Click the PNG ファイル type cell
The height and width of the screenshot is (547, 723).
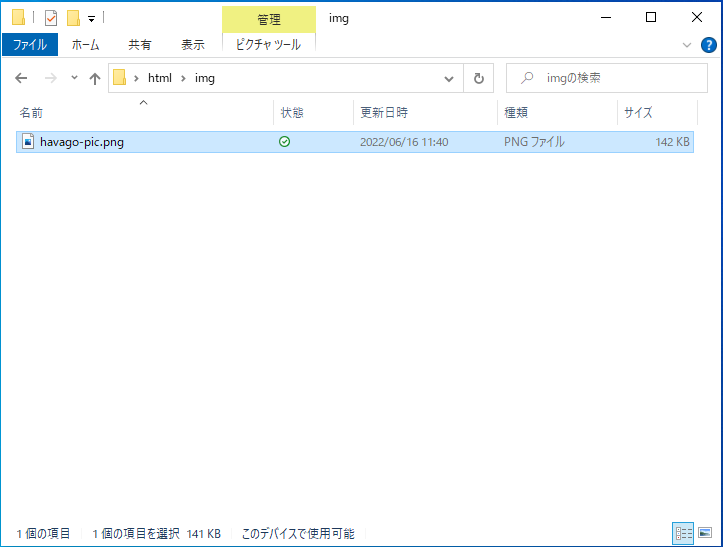click(534, 142)
